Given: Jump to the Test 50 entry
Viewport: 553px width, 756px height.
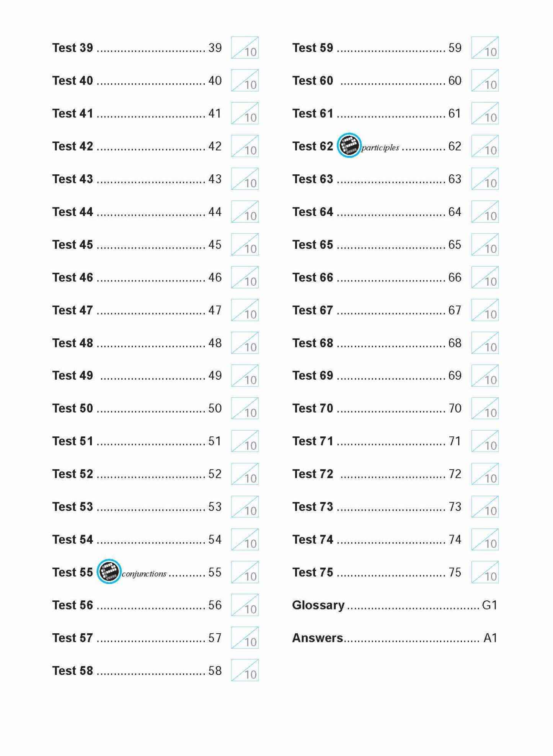Looking at the screenshot, I should click(73, 408).
